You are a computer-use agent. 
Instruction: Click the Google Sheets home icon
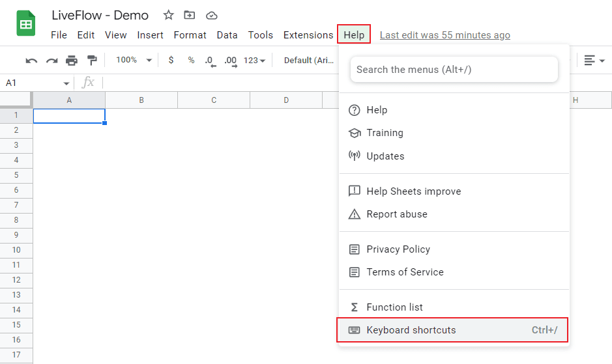tap(26, 24)
